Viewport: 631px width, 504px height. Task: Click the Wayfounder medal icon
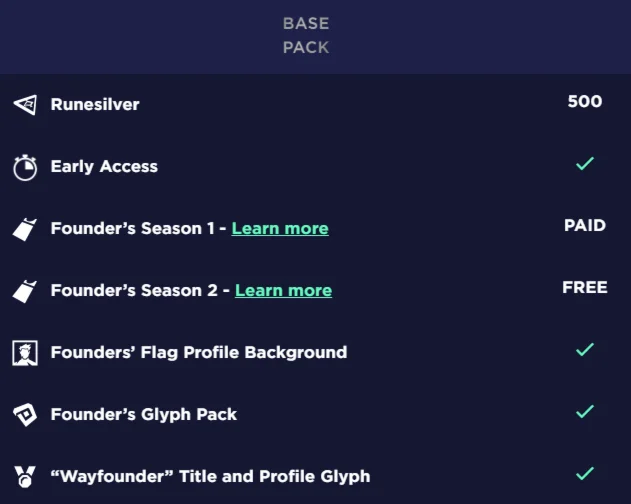pyautogui.click(x=25, y=476)
